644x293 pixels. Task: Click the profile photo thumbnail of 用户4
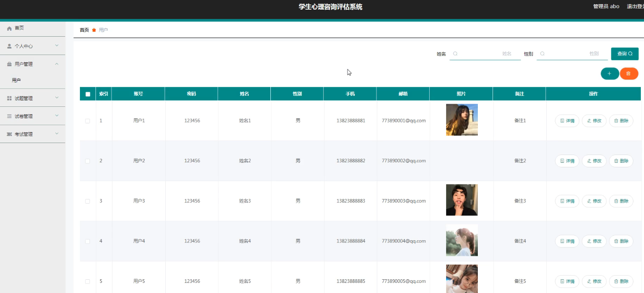tap(462, 240)
